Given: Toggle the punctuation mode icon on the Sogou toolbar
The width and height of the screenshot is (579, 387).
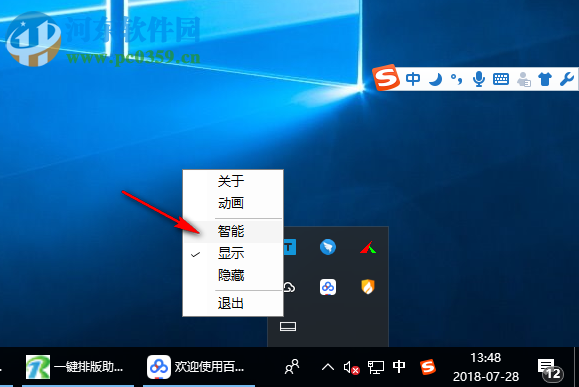Looking at the screenshot, I should point(457,79).
